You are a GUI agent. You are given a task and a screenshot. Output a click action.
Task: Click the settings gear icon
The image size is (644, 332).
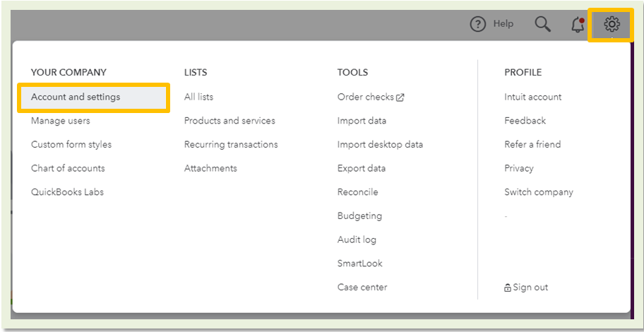[612, 24]
